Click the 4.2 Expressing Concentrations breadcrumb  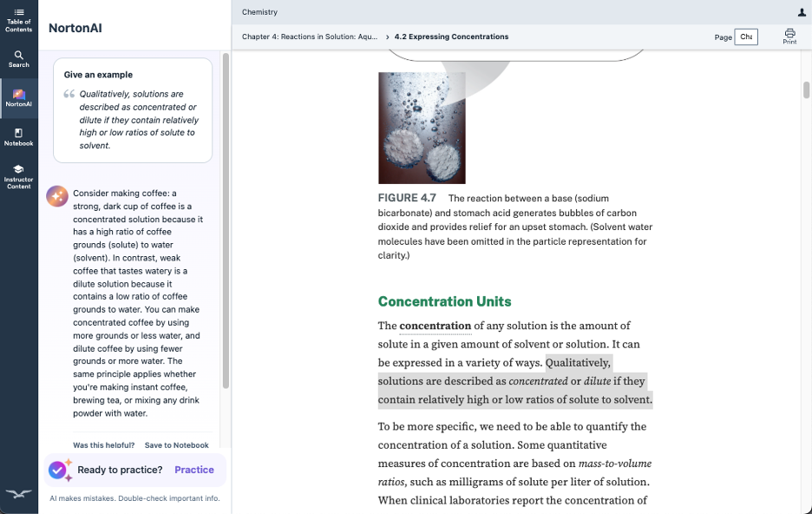pyautogui.click(x=451, y=36)
